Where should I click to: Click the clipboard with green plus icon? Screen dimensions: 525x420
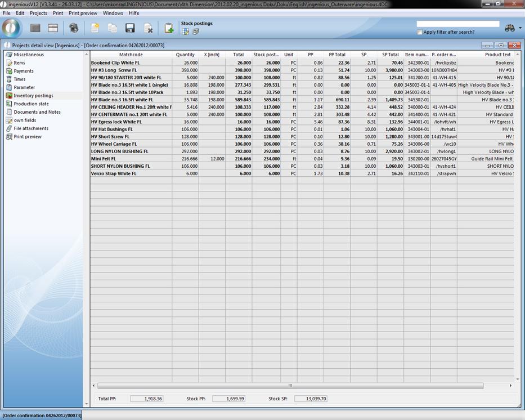point(168,28)
